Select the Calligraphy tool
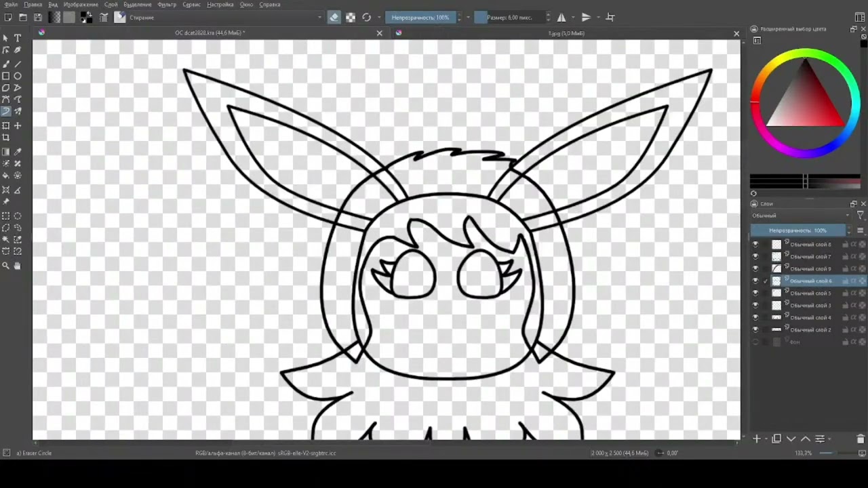 coord(18,50)
